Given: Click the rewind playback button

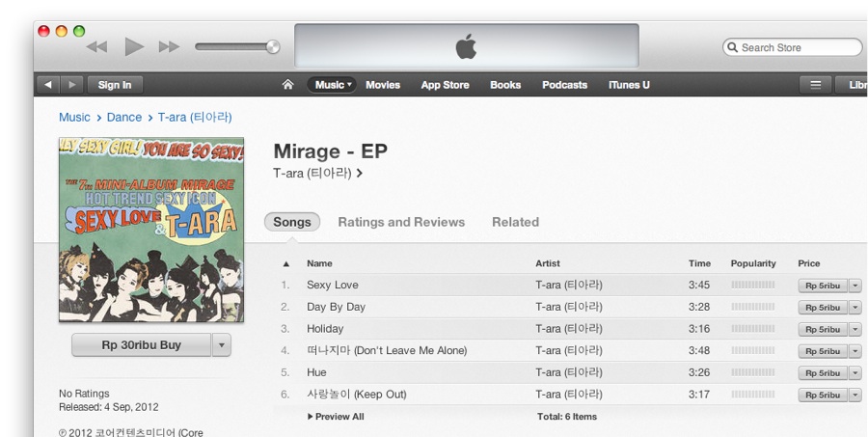Looking at the screenshot, I should (97, 47).
